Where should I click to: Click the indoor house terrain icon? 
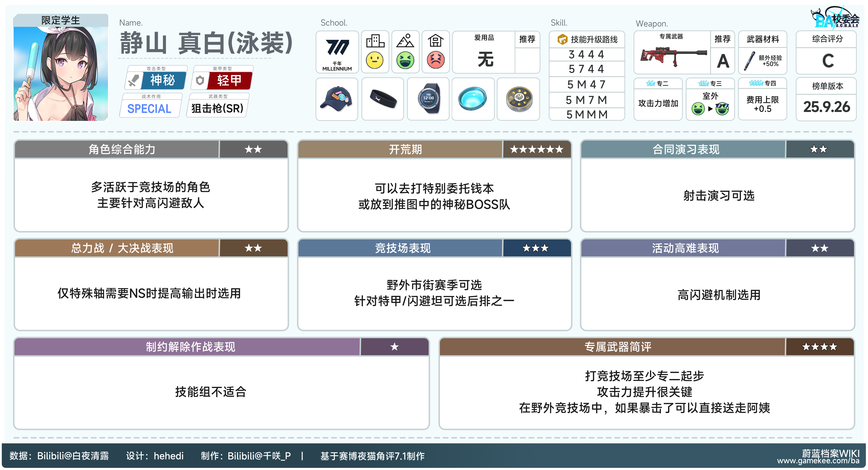pyautogui.click(x=435, y=41)
